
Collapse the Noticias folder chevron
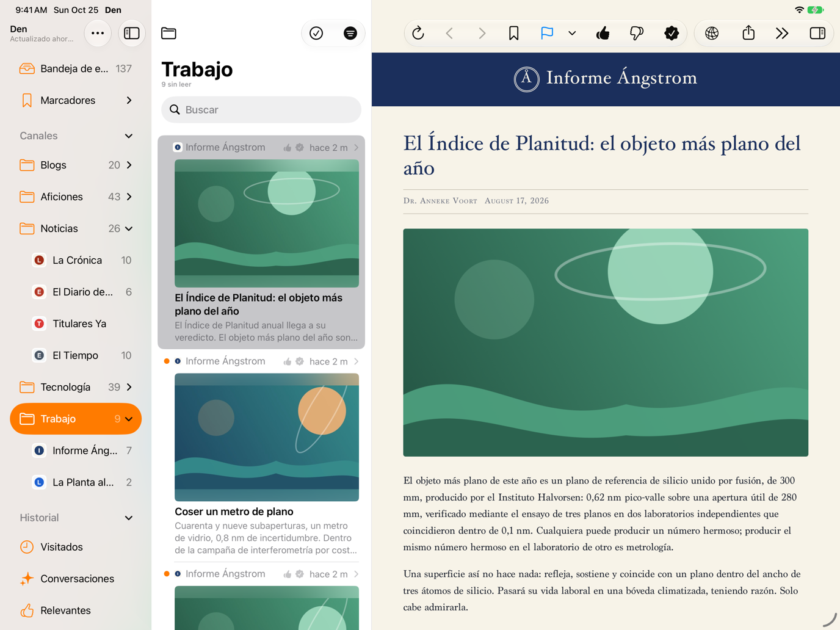click(129, 228)
